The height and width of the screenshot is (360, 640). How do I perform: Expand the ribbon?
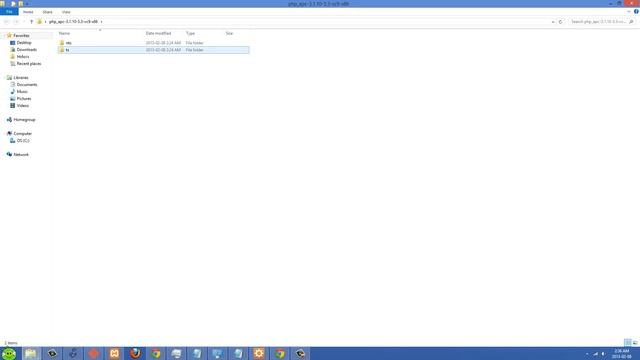point(629,12)
